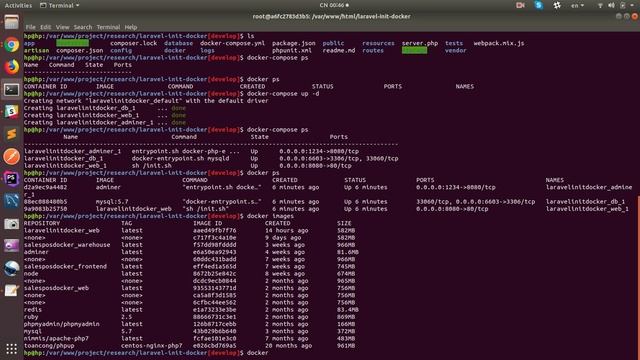
Task: Open the Files app in the dock
Action: [11, 22]
